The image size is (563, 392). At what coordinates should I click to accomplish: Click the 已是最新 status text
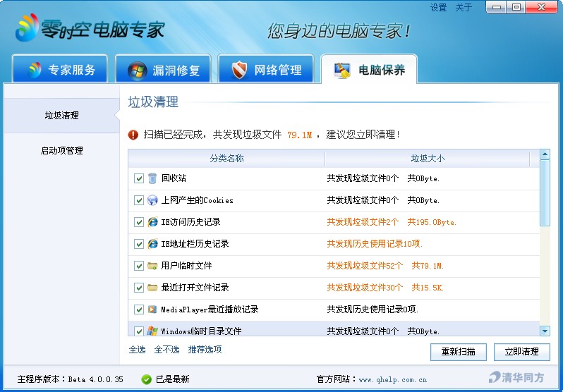pos(172,379)
